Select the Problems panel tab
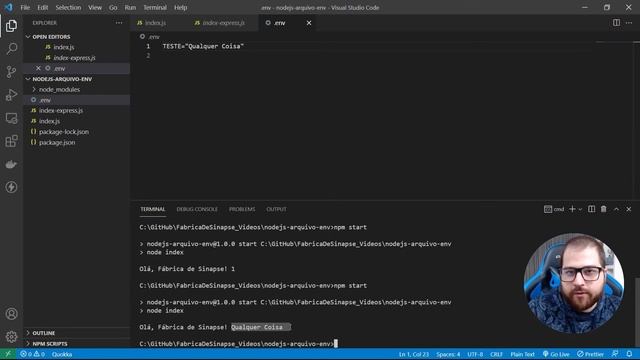640x360 pixels. [242, 209]
